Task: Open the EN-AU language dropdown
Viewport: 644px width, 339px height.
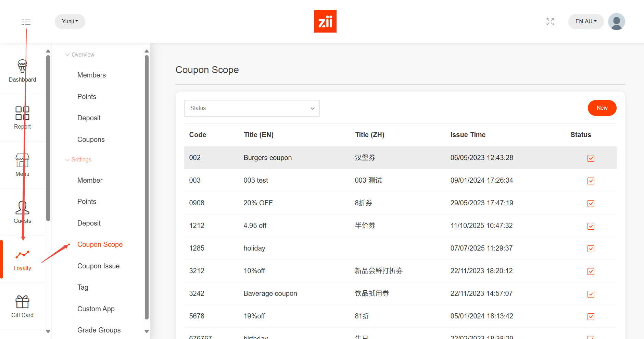Action: coord(585,22)
